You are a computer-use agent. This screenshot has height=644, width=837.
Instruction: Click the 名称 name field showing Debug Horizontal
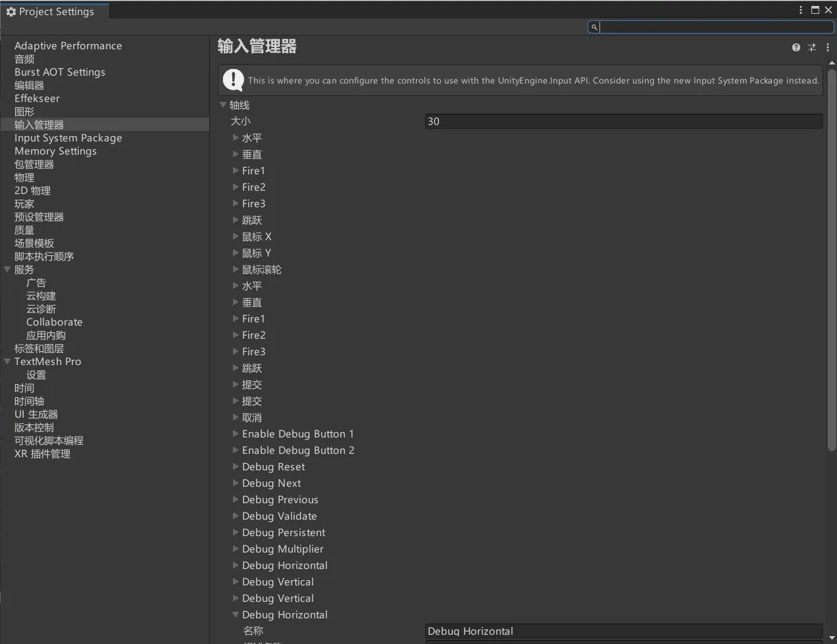[x=623, y=632]
